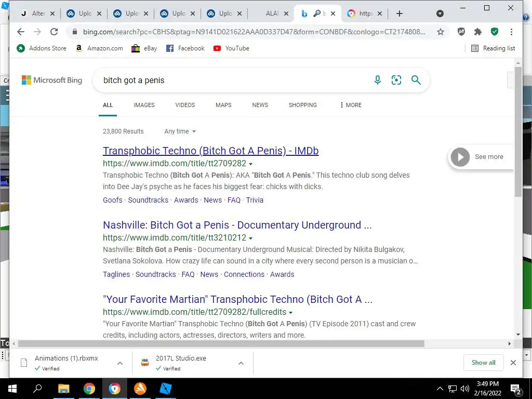This screenshot has width=532, height=399.
Task: Bookmark this page with the star icon
Action: (441, 32)
